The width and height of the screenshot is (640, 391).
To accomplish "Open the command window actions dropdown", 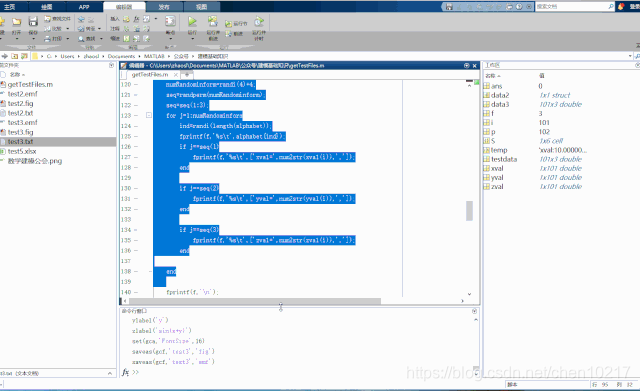I will 474,311.
